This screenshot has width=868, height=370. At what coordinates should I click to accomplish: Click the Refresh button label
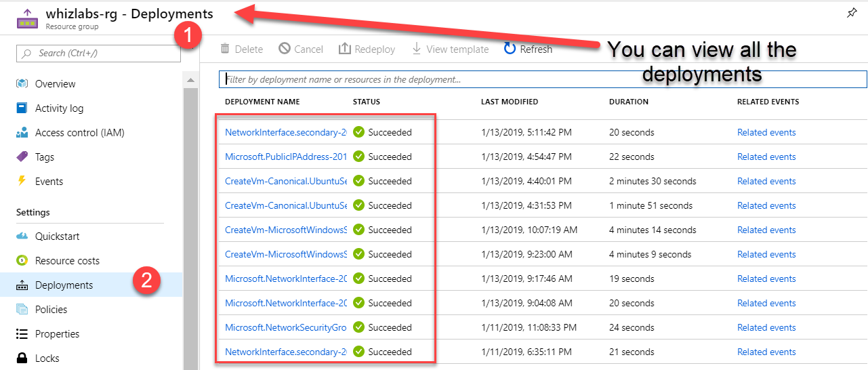tap(536, 49)
